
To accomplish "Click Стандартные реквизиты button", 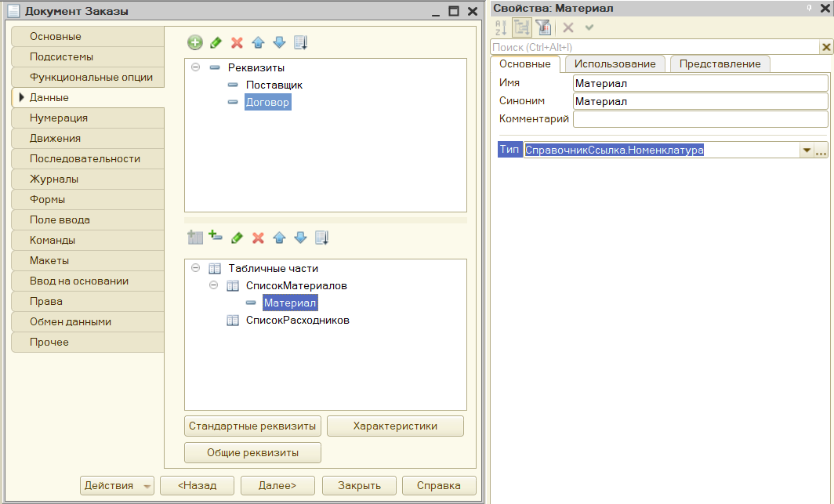I will tap(252, 426).
